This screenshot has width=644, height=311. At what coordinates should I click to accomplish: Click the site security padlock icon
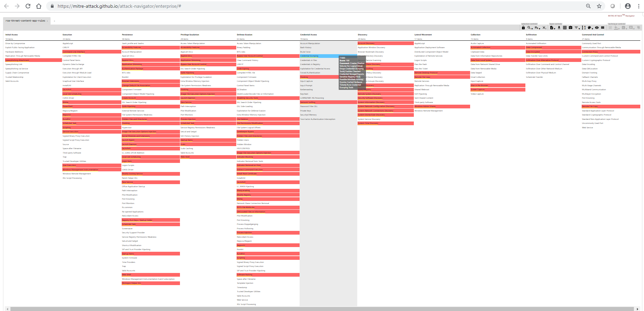click(x=52, y=6)
